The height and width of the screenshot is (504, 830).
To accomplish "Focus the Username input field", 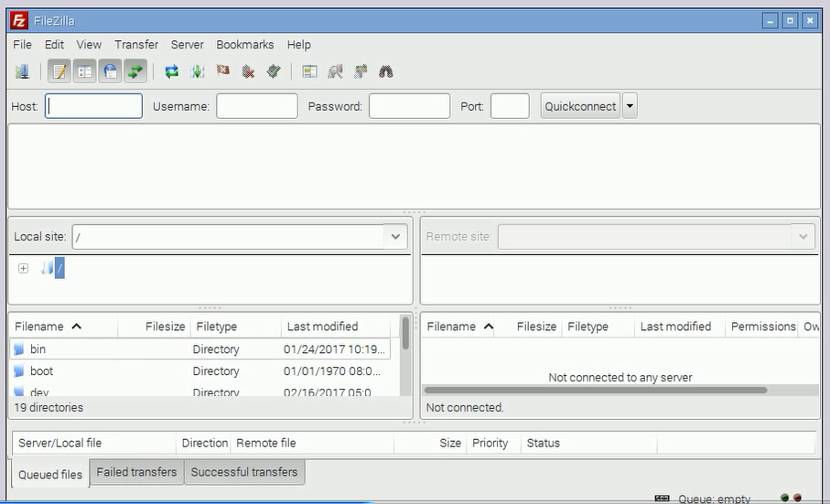I will (257, 106).
